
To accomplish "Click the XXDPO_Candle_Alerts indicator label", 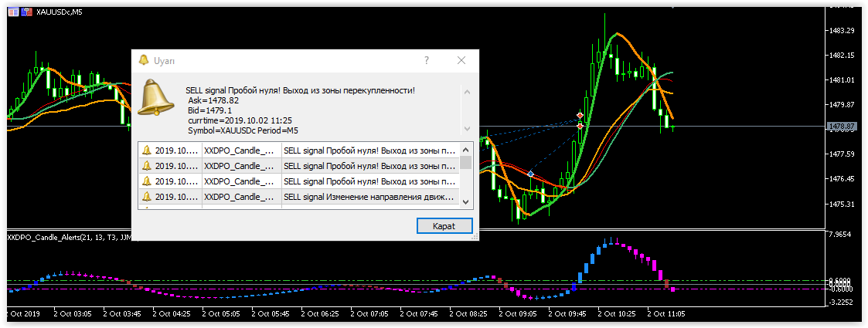I will coord(69,237).
